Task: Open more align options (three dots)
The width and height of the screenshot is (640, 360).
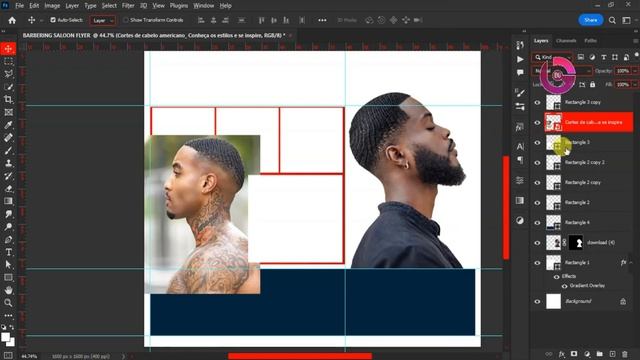Action: pyautogui.click(x=322, y=20)
